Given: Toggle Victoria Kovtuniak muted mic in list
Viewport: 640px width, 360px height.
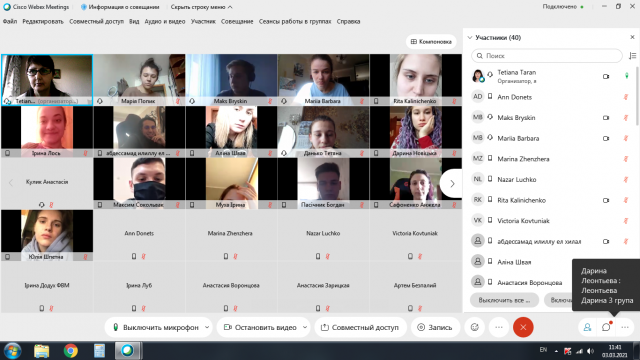Looking at the screenshot, I should (x=625, y=220).
